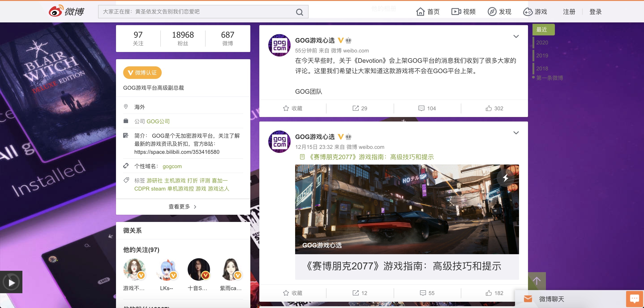
Task: Select the 评测 tag
Action: [x=205, y=181]
